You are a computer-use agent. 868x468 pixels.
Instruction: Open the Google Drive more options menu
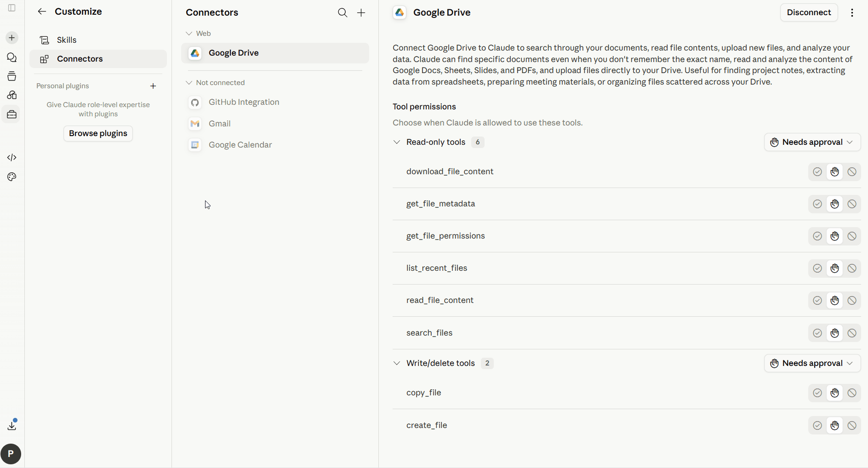click(x=852, y=13)
